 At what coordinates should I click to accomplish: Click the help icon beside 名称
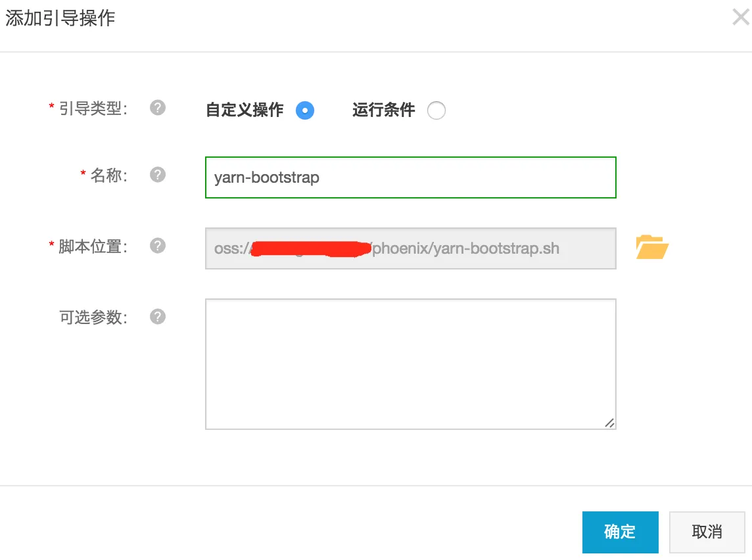pos(158,175)
